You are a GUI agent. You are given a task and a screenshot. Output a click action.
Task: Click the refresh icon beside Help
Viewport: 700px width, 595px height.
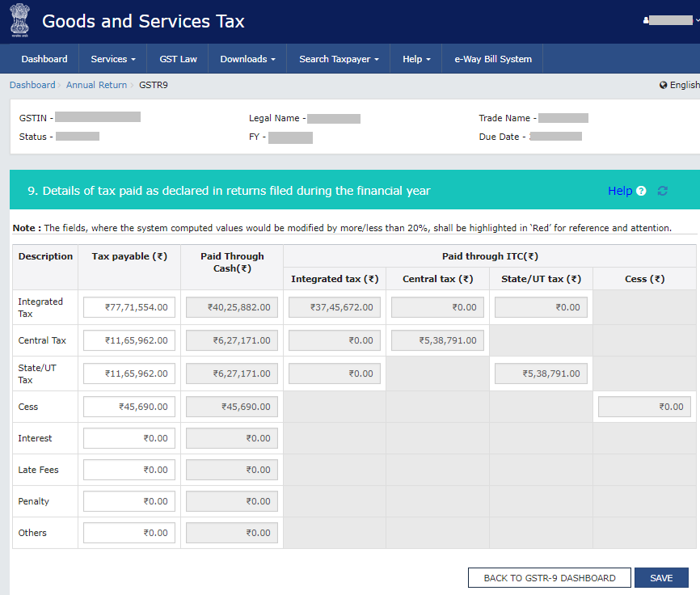click(x=663, y=192)
